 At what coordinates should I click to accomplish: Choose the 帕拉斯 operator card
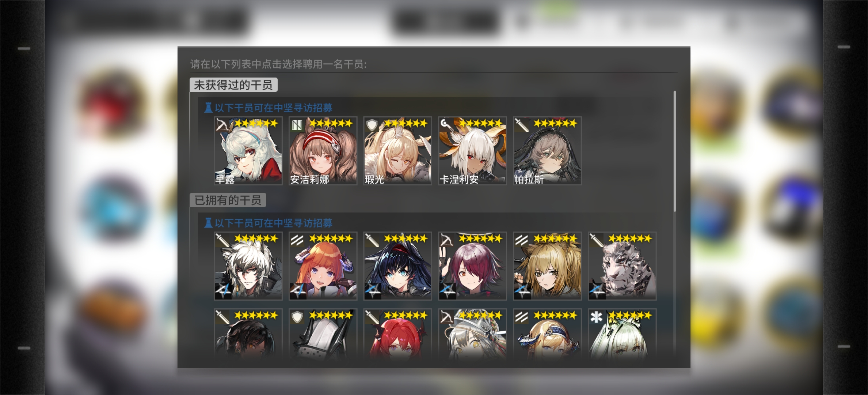click(x=547, y=151)
